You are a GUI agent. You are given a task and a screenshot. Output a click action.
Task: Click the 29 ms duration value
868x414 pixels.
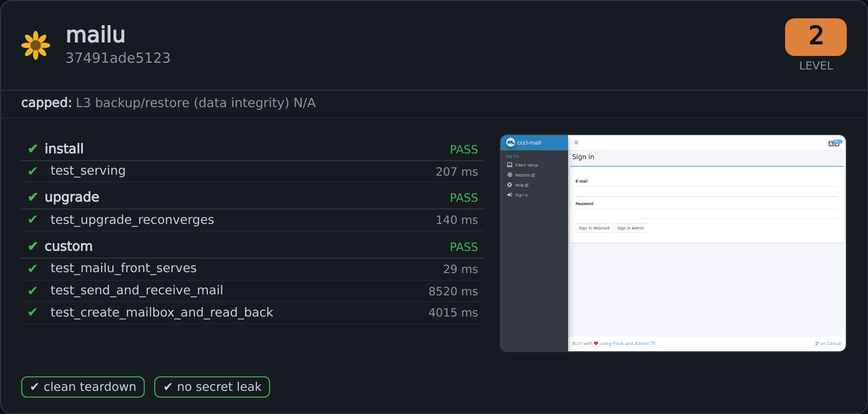461,269
